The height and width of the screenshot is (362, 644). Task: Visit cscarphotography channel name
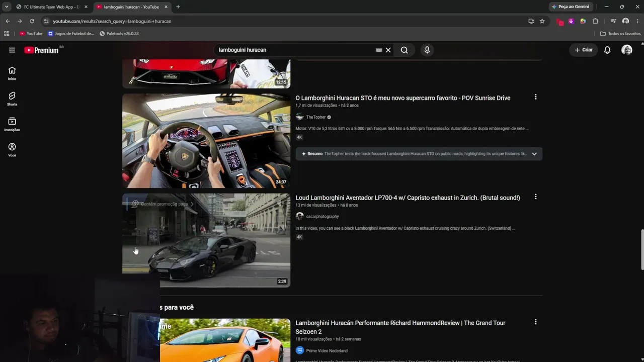[x=323, y=217]
